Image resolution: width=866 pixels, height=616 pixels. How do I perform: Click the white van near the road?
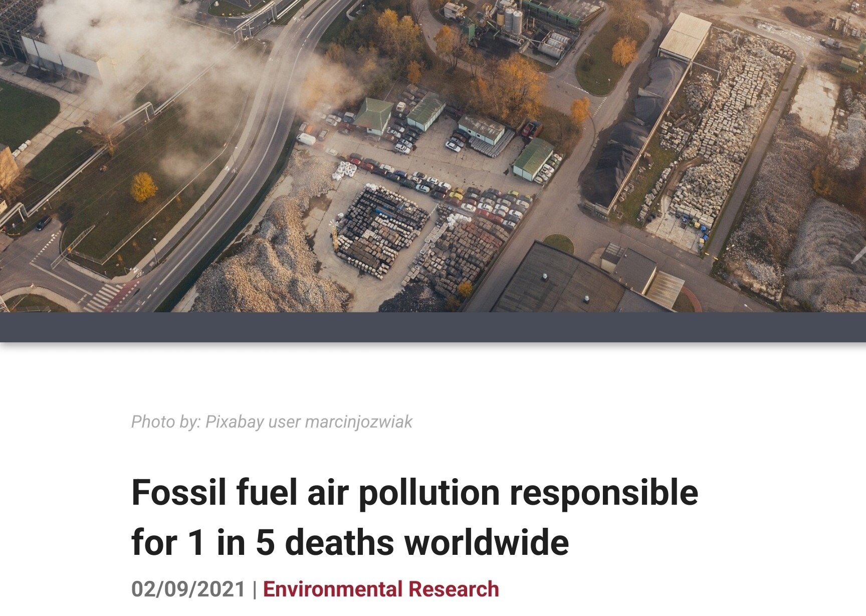coord(306,139)
